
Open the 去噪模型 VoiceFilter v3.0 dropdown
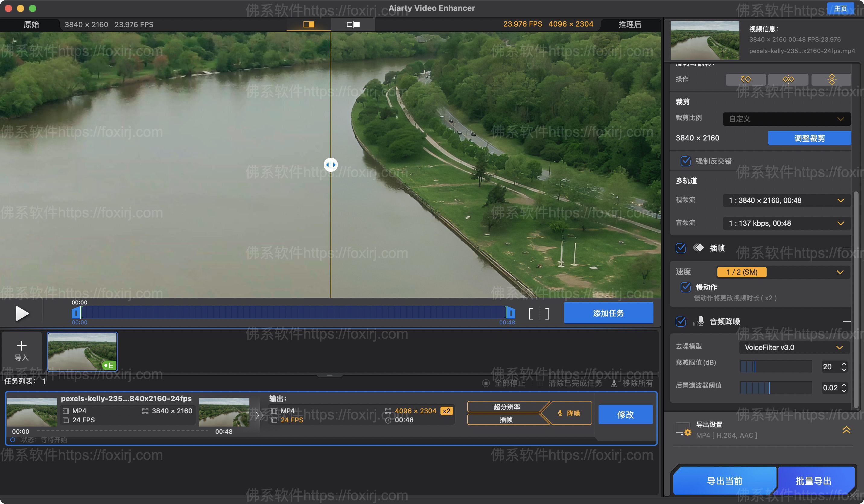795,348
